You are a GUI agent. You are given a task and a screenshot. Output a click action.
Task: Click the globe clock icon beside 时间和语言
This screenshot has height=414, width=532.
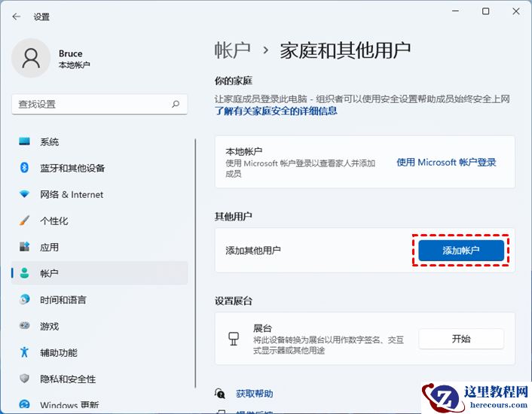click(24, 299)
